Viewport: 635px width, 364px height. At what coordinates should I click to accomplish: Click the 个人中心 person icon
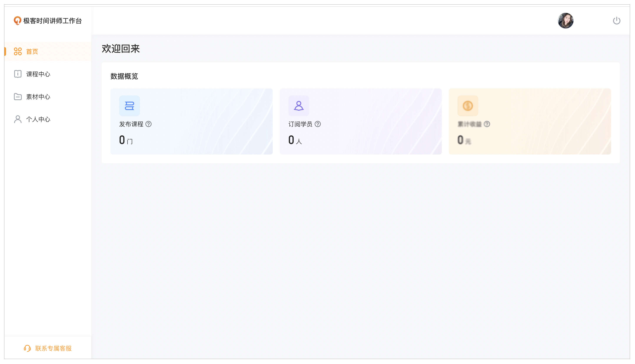click(x=18, y=119)
